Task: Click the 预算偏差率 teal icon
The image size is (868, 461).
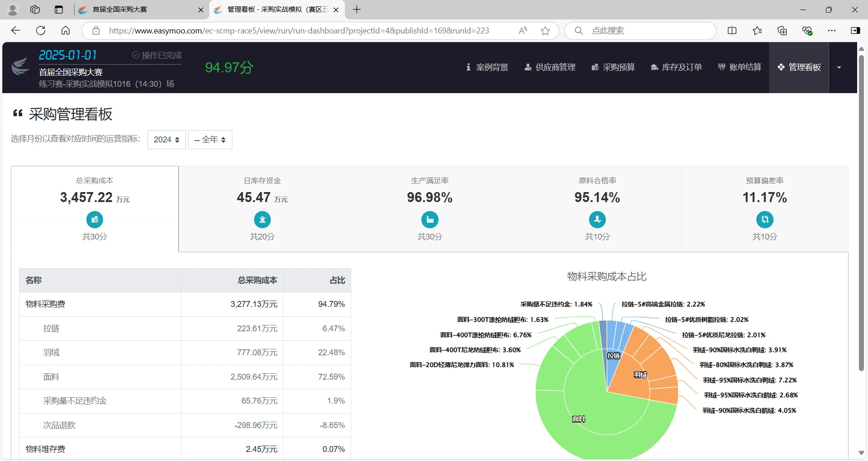Action: [x=765, y=220]
